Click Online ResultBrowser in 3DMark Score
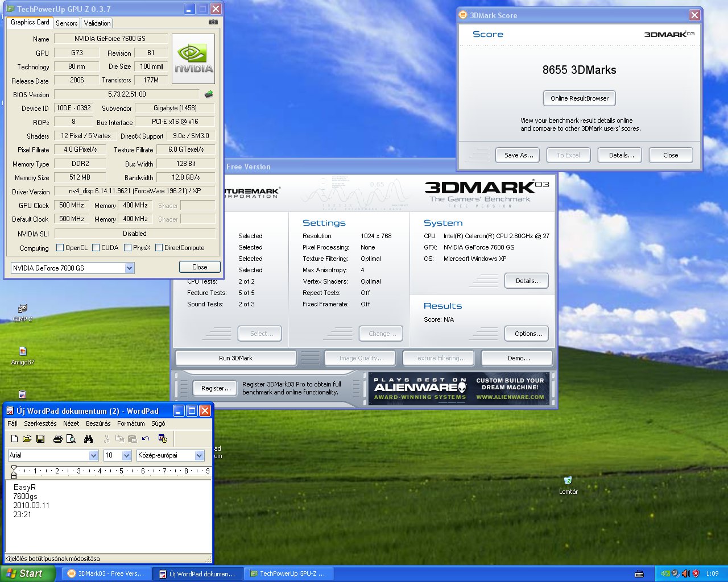This screenshot has height=582, width=728. tap(579, 98)
